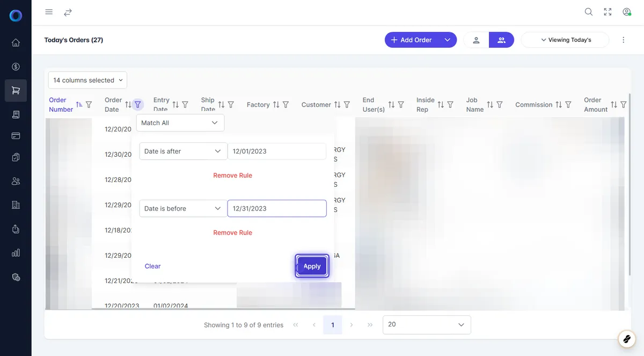The image size is (644, 356).
Task: Click the table vertical scrollbar
Action: 629,185
